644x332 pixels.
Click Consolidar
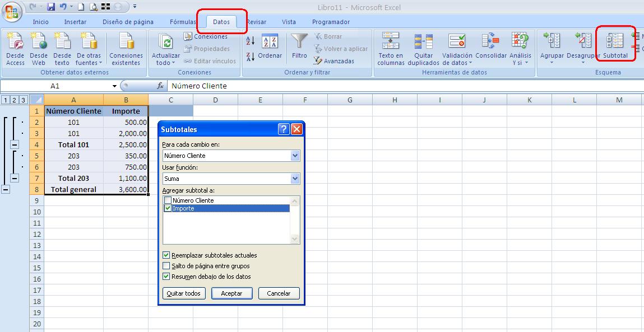click(x=491, y=47)
